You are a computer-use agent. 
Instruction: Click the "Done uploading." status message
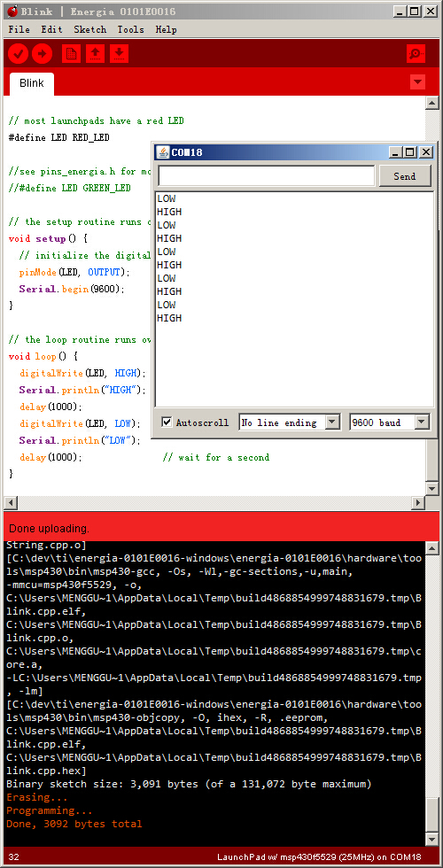point(49,528)
